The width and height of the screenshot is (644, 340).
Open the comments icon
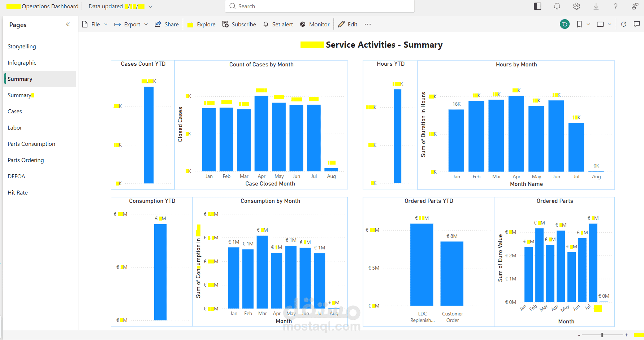(637, 24)
